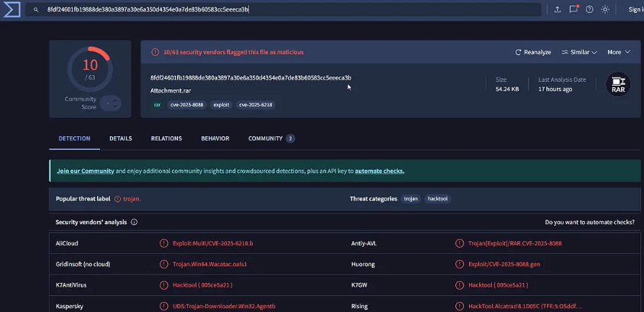Toggle the light/dark theme icon
644x312 pixels.
coord(605,10)
